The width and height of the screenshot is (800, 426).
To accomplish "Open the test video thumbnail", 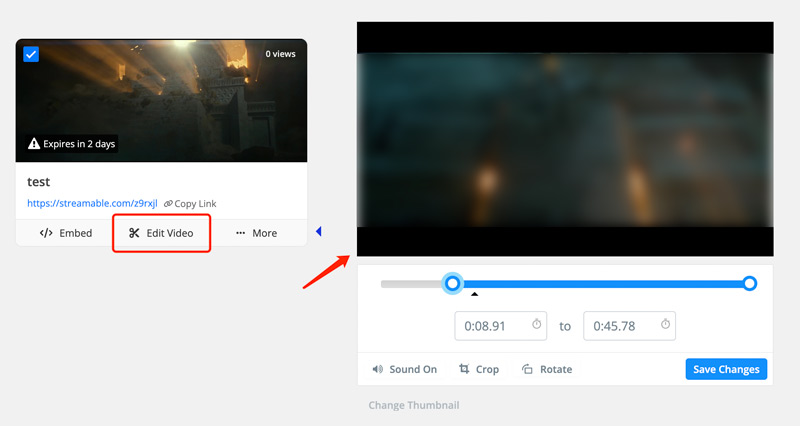I will [x=161, y=101].
